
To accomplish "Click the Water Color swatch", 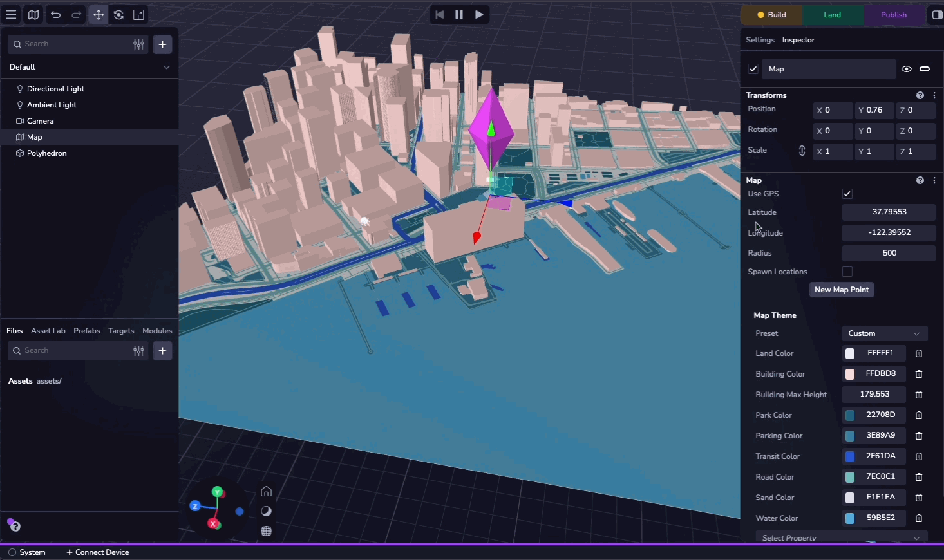I will [850, 518].
